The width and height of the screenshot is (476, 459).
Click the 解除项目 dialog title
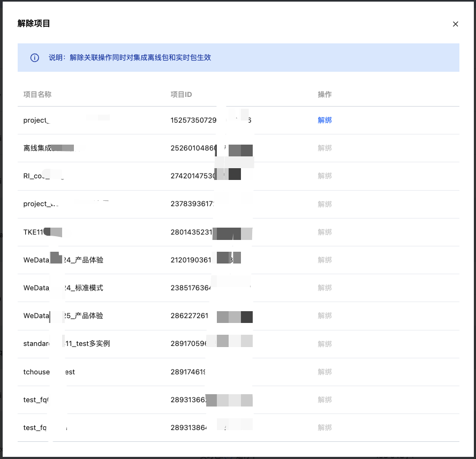pyautogui.click(x=34, y=24)
